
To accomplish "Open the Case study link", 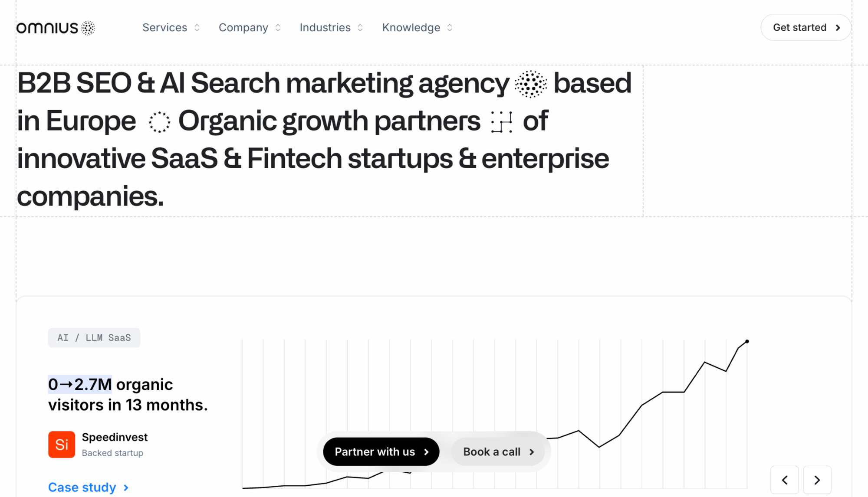I will point(89,487).
